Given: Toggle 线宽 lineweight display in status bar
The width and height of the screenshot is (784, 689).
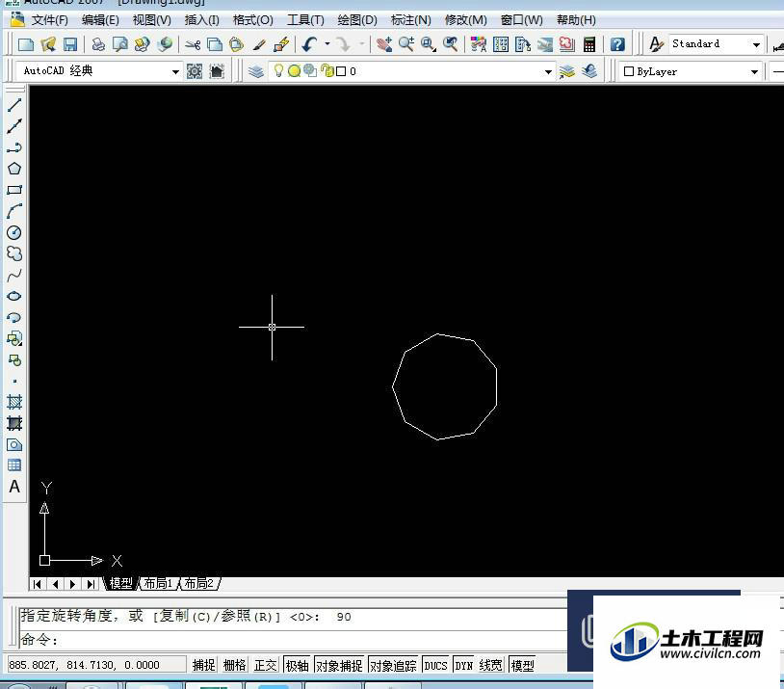Looking at the screenshot, I should click(x=490, y=665).
